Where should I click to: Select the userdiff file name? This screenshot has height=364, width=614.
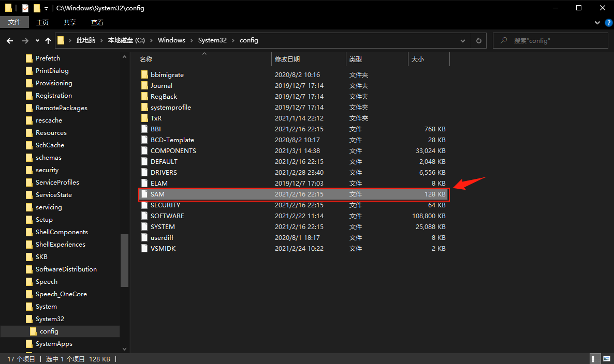162,238
